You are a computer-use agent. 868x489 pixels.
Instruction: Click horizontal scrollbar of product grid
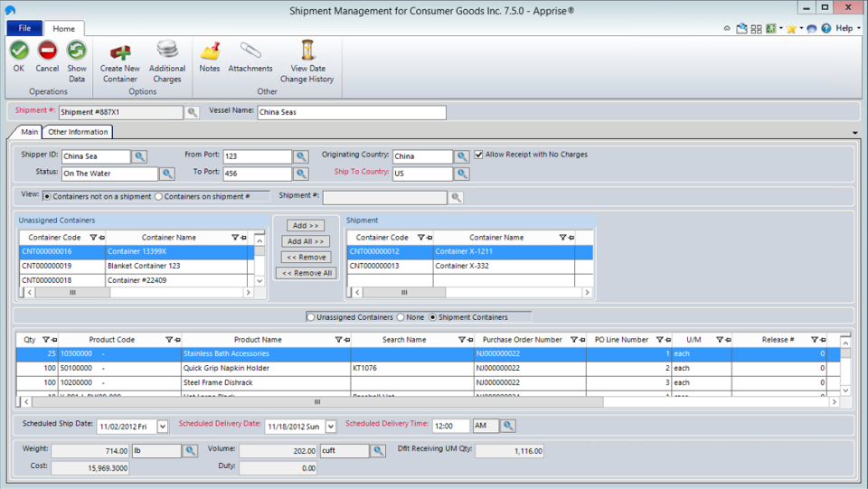(429, 402)
